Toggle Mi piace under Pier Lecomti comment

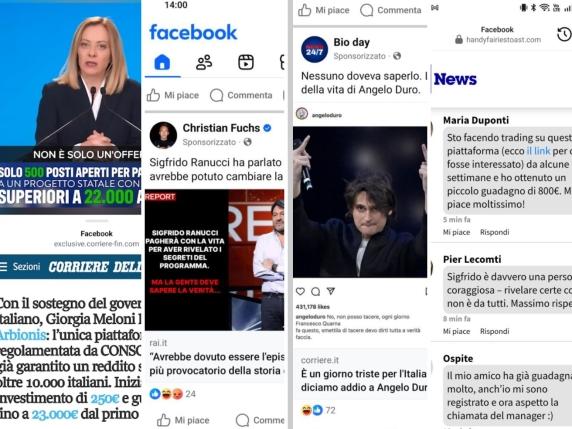click(456, 331)
